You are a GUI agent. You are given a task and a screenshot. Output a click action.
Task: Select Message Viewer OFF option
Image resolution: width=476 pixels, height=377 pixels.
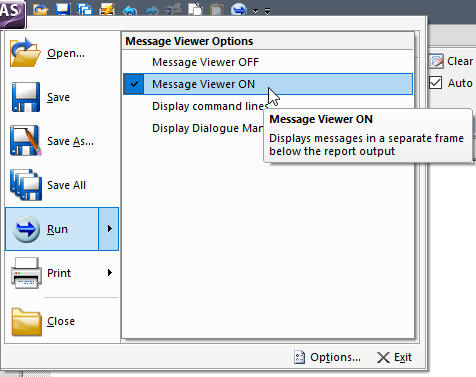[x=268, y=62]
